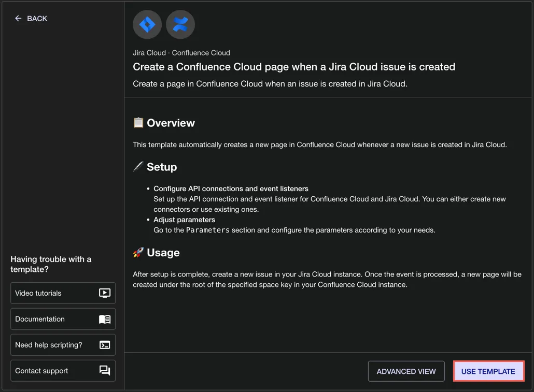Click the subtitle 'Create a page in Confluence Cloud when an issue is created in Jira Cloud.'
This screenshot has height=392, width=534.
click(270, 84)
